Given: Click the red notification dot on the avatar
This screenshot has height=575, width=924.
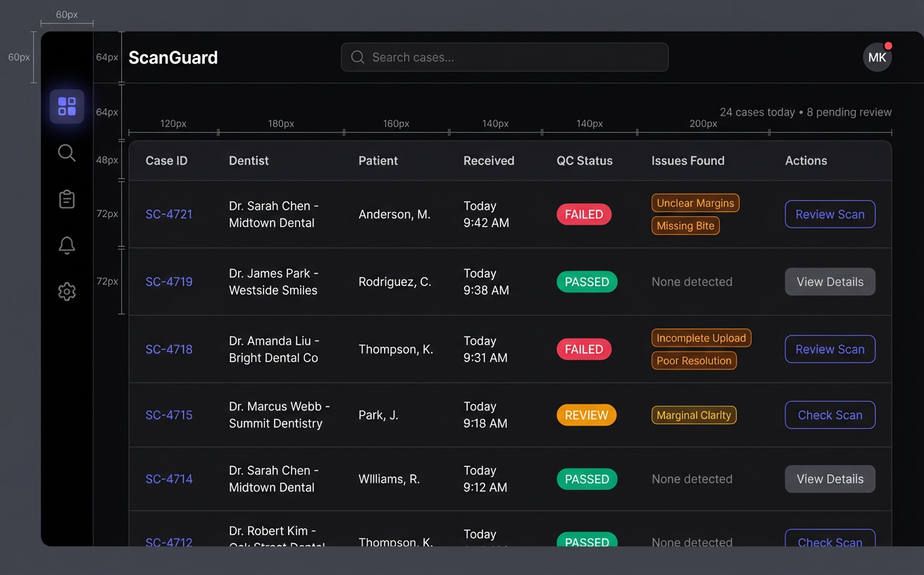Looking at the screenshot, I should [888, 44].
